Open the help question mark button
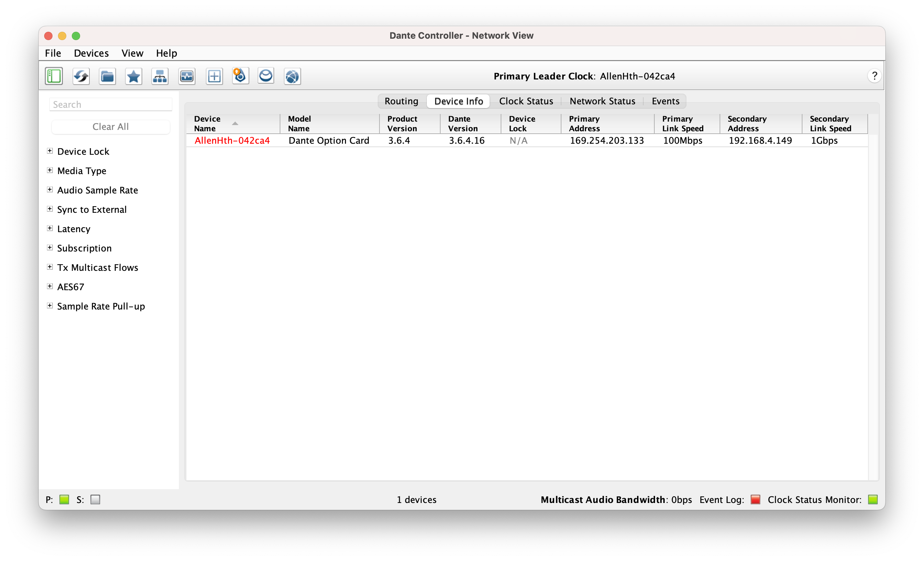 (x=874, y=76)
